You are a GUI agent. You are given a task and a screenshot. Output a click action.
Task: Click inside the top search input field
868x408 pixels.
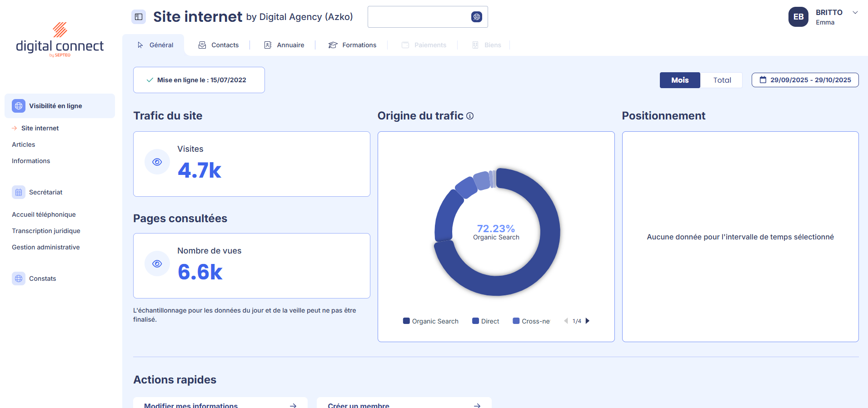(x=418, y=17)
